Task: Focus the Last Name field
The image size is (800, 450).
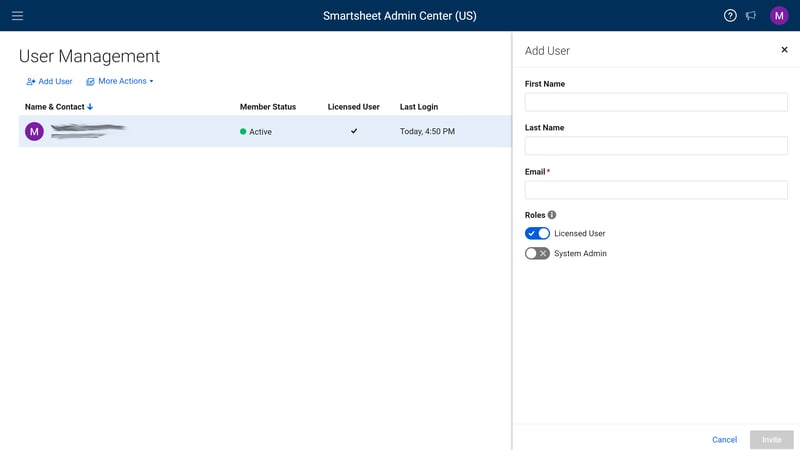Action: 656,146
